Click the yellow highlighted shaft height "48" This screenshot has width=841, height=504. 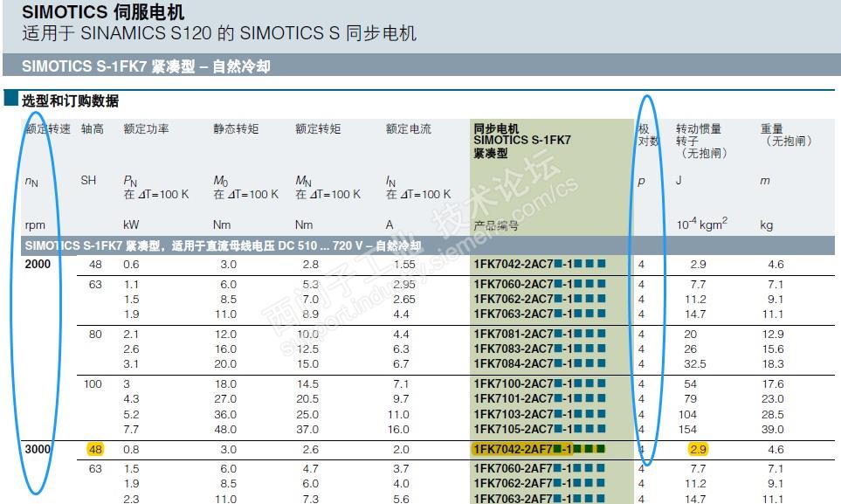click(95, 449)
